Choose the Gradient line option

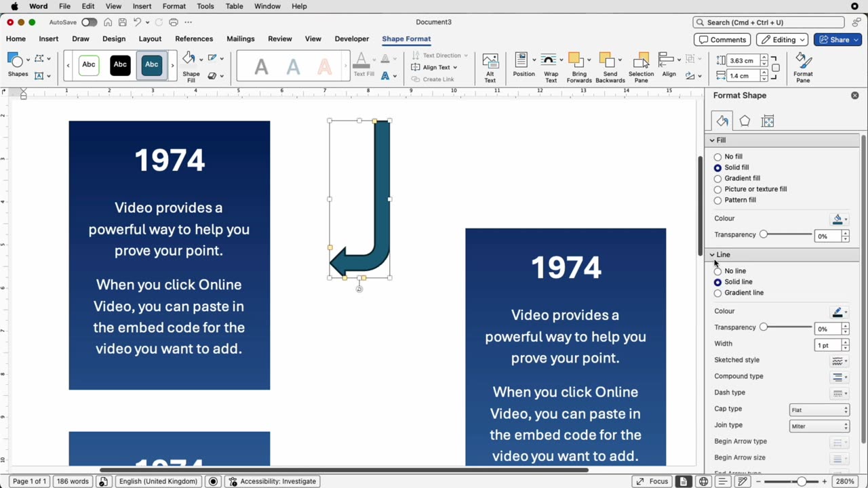[x=717, y=293]
